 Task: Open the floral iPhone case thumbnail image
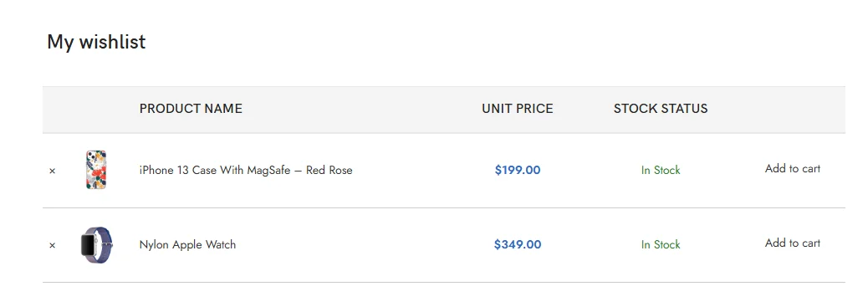pyautogui.click(x=96, y=170)
